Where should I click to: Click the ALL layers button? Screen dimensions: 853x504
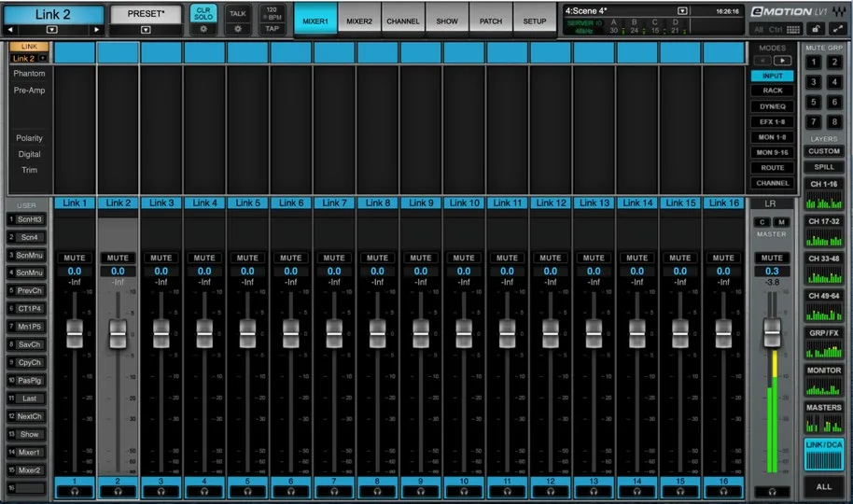pyautogui.click(x=824, y=486)
